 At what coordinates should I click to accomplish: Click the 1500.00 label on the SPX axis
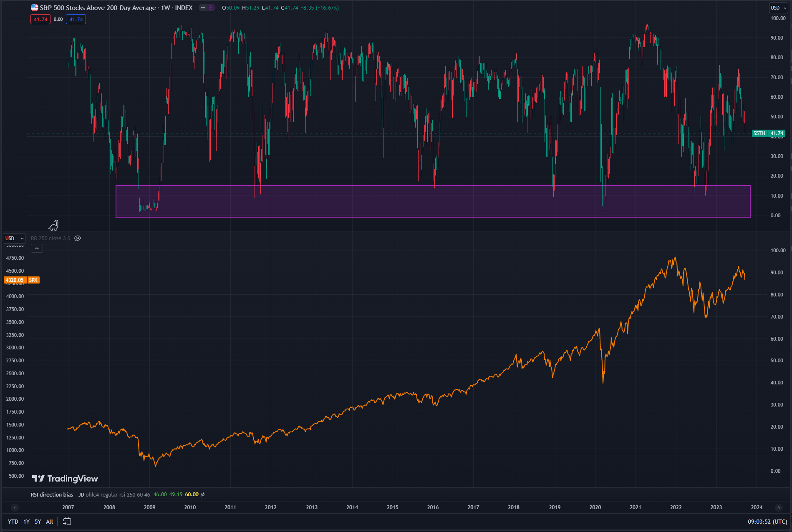(x=15, y=425)
